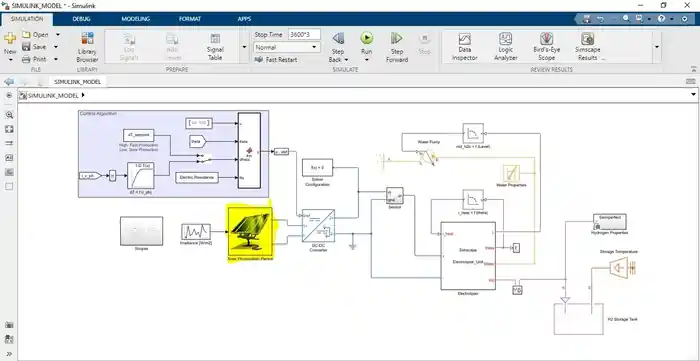Click the New model plus icon
700x361 pixels.
[x=10, y=38]
